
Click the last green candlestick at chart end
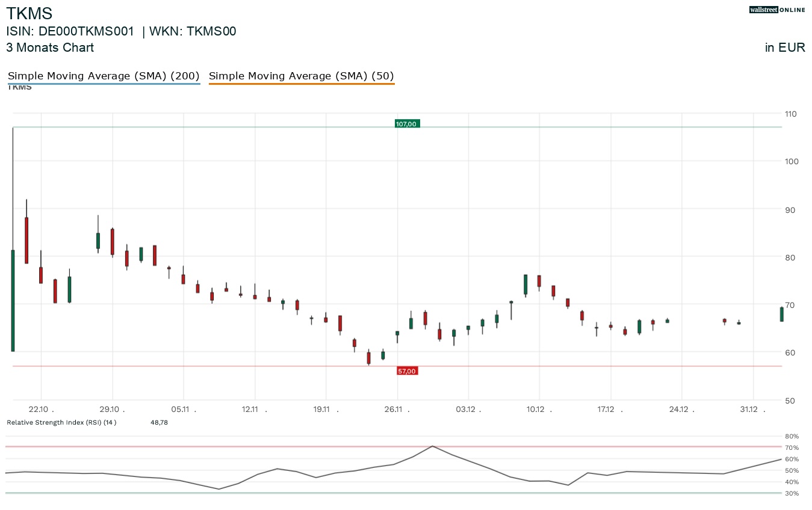point(781,313)
